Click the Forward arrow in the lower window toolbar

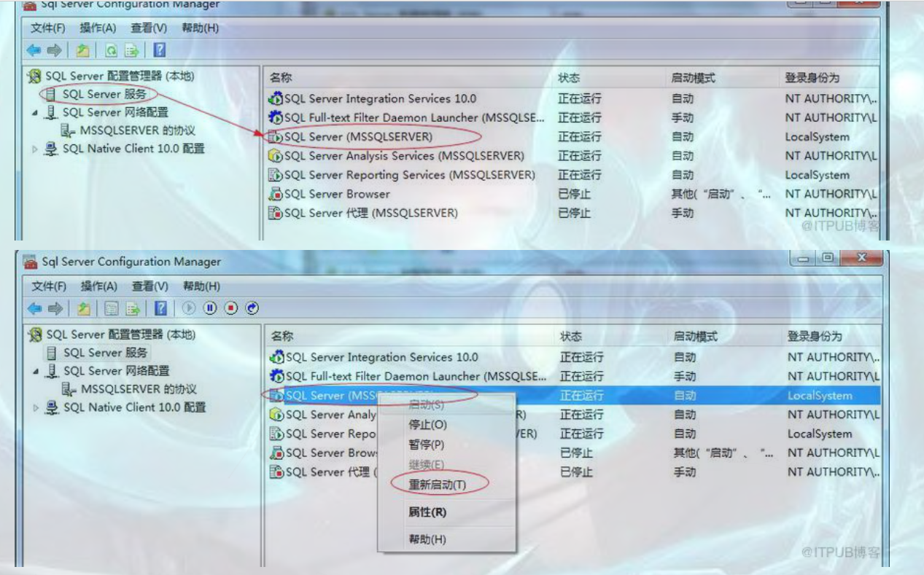coord(55,308)
